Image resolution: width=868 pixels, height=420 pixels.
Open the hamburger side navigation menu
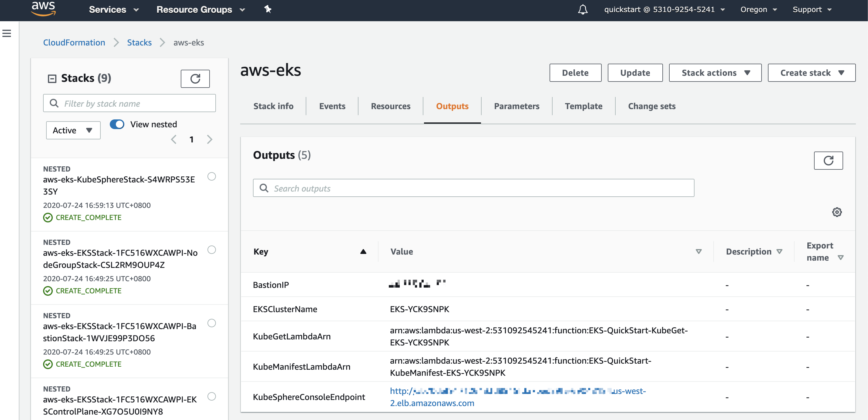[7, 33]
